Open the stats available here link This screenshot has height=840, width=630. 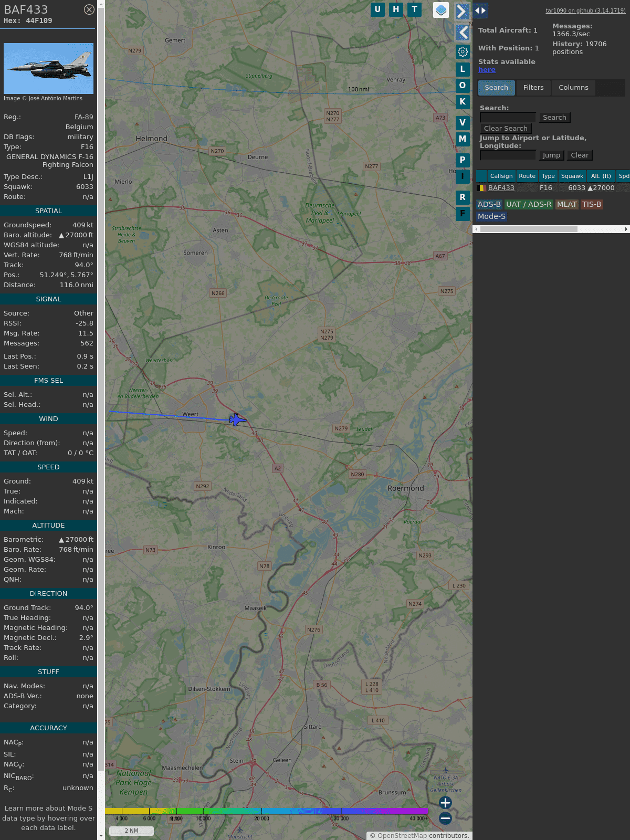(x=487, y=70)
